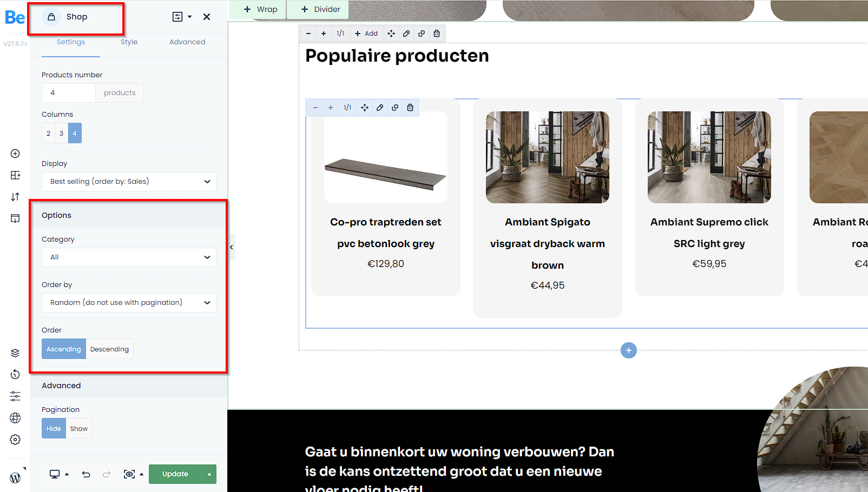868x492 pixels.
Task: Close the Shop settings panel
Action: coord(207,17)
